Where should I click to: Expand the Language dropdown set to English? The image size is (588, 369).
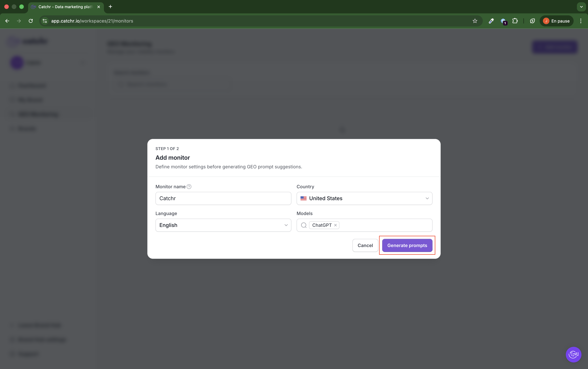pyautogui.click(x=223, y=225)
